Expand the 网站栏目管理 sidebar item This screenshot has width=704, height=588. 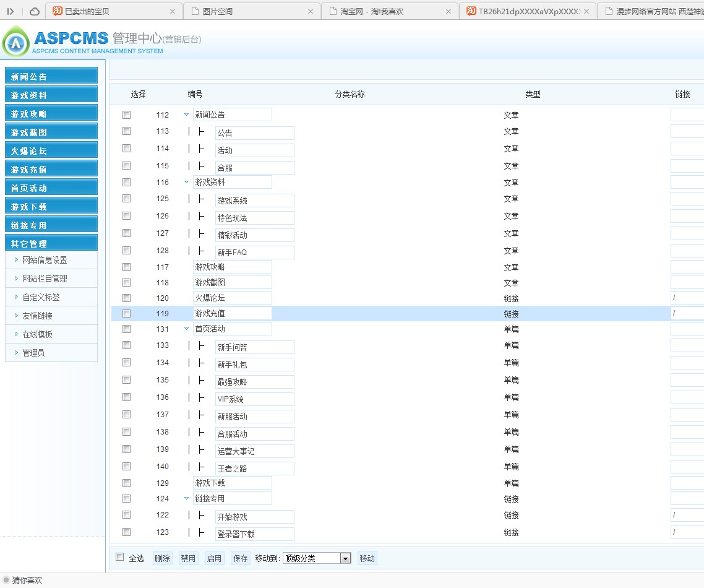pos(51,279)
